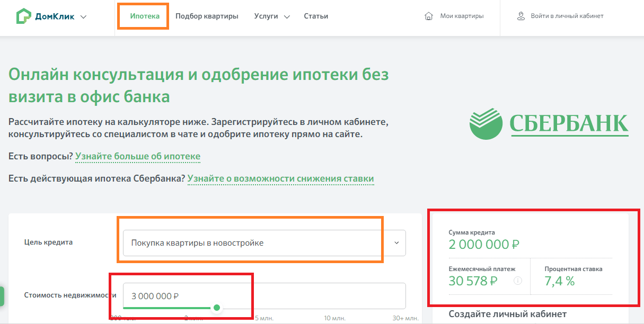Open the Цель кредита dropdown
The width and height of the screenshot is (644, 324).
tap(264, 243)
